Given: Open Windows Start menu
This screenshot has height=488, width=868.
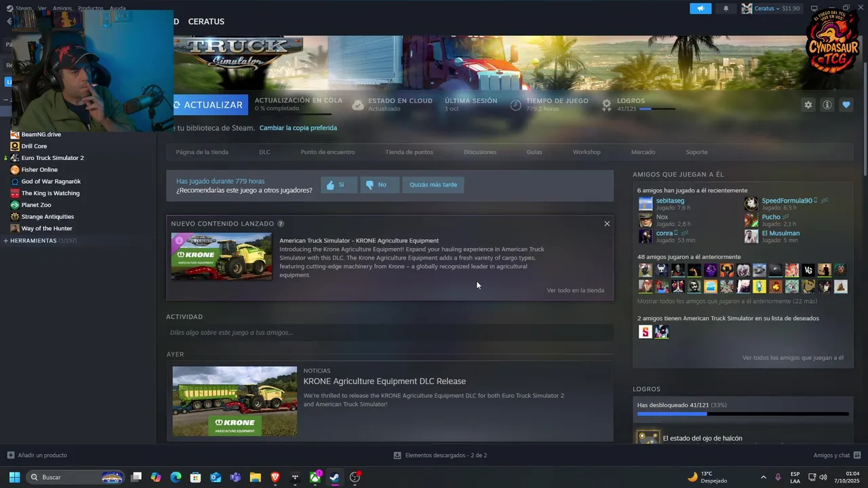Looking at the screenshot, I should (14, 477).
